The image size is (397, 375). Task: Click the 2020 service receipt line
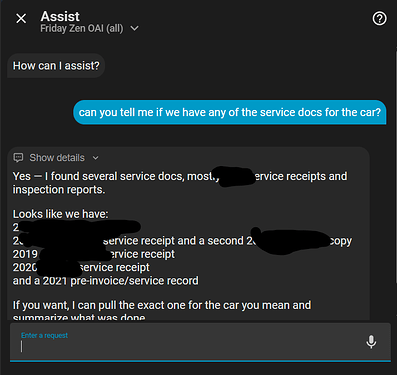pyautogui.click(x=81, y=267)
